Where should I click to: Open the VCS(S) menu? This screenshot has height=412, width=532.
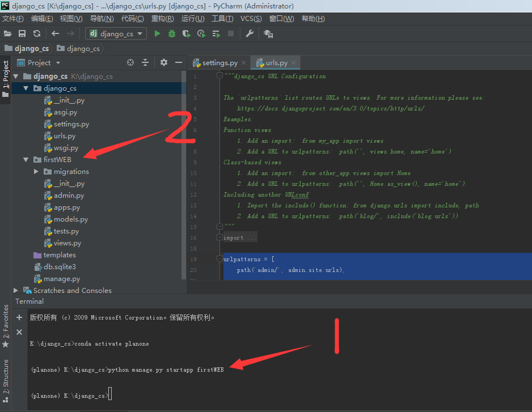(251, 19)
